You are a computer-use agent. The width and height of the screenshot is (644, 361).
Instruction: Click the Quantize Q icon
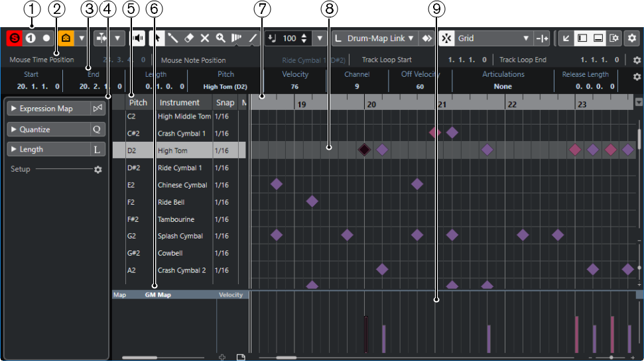(97, 129)
